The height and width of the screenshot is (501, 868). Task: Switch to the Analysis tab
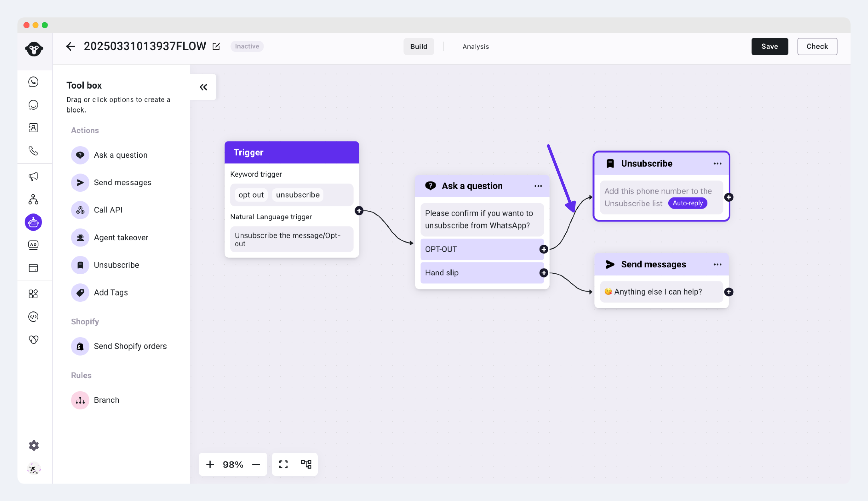tap(475, 46)
